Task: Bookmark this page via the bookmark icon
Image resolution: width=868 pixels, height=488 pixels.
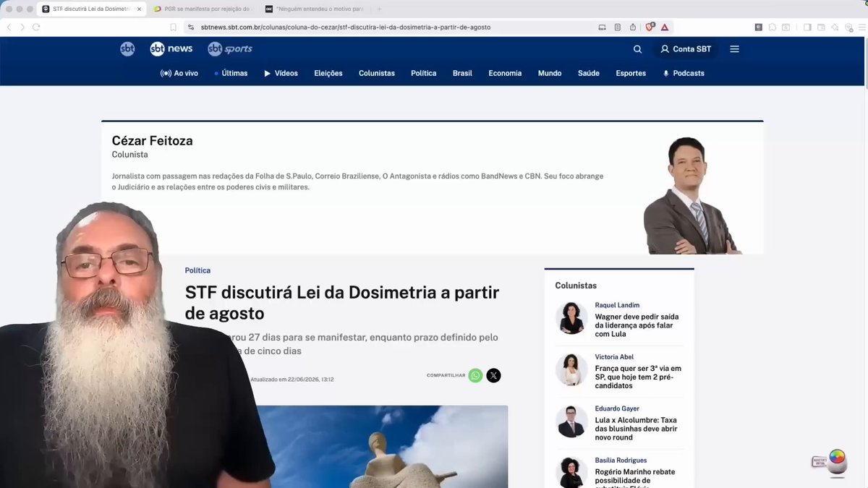Action: coord(173,27)
